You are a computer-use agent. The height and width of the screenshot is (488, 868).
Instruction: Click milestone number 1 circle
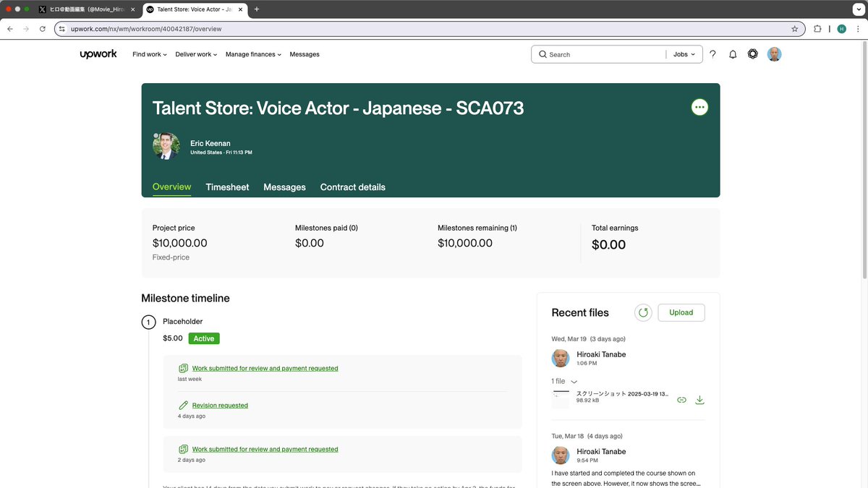[x=148, y=322]
